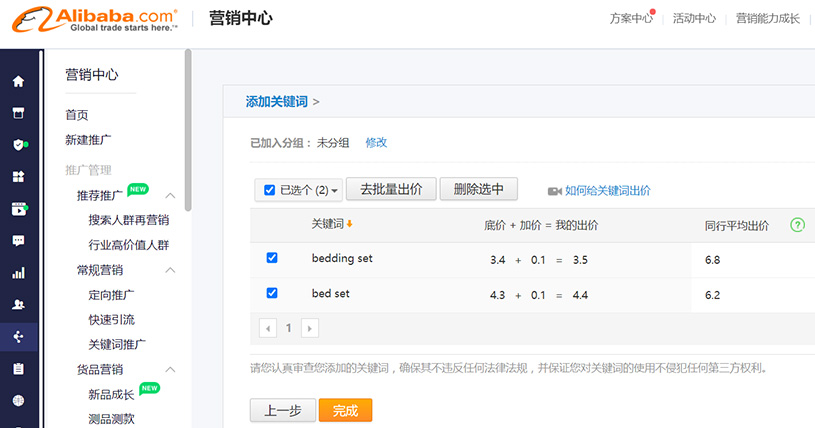Click the store icon in dark sidebar
This screenshot has width=815, height=428.
point(18,113)
